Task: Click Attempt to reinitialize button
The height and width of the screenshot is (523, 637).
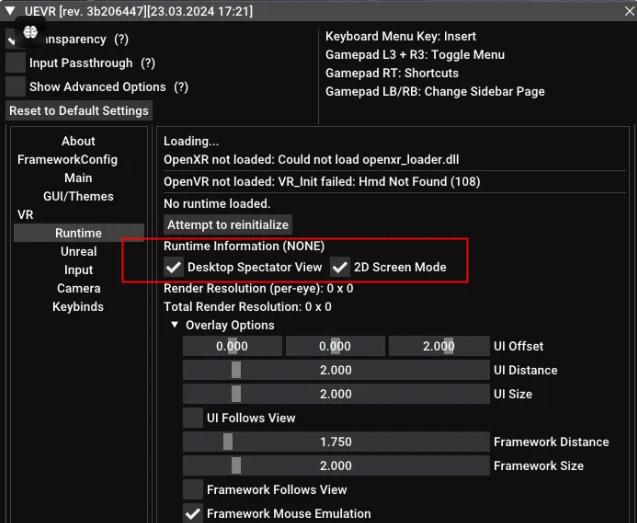Action: [x=228, y=225]
